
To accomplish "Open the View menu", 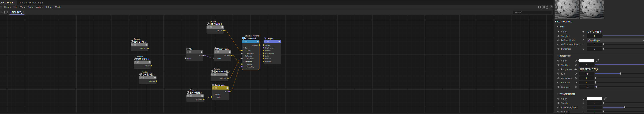I will click(22, 7).
